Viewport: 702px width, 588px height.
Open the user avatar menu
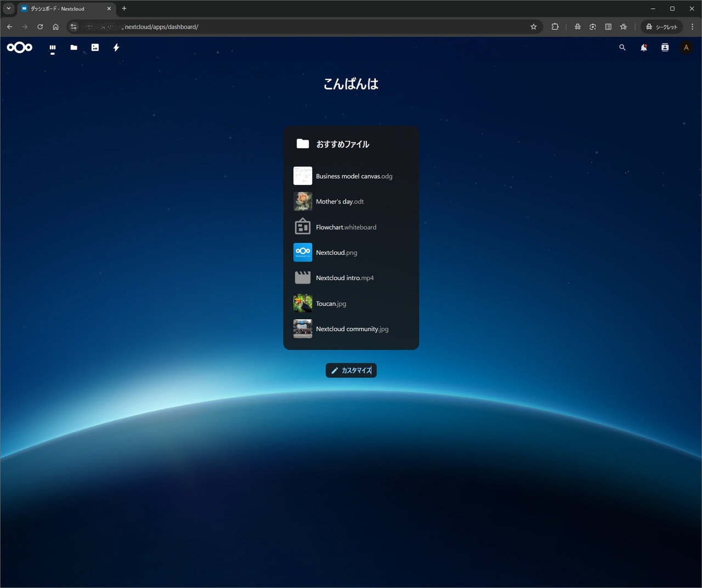point(686,48)
